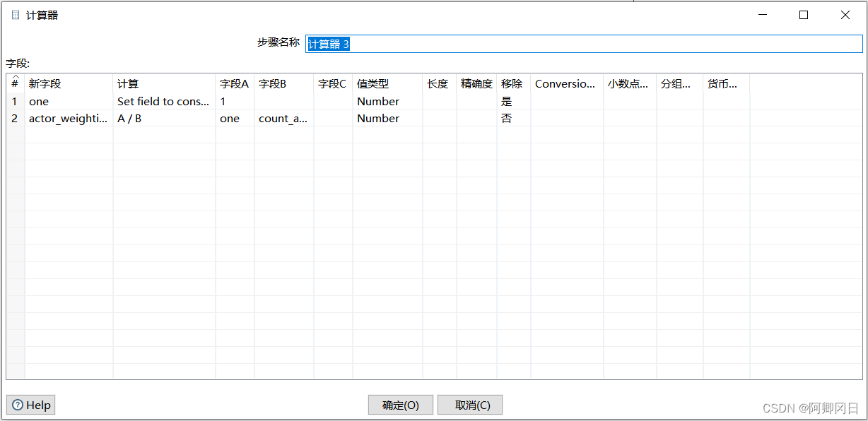Sort by the # column header
This screenshot has width=868, height=421.
point(15,83)
